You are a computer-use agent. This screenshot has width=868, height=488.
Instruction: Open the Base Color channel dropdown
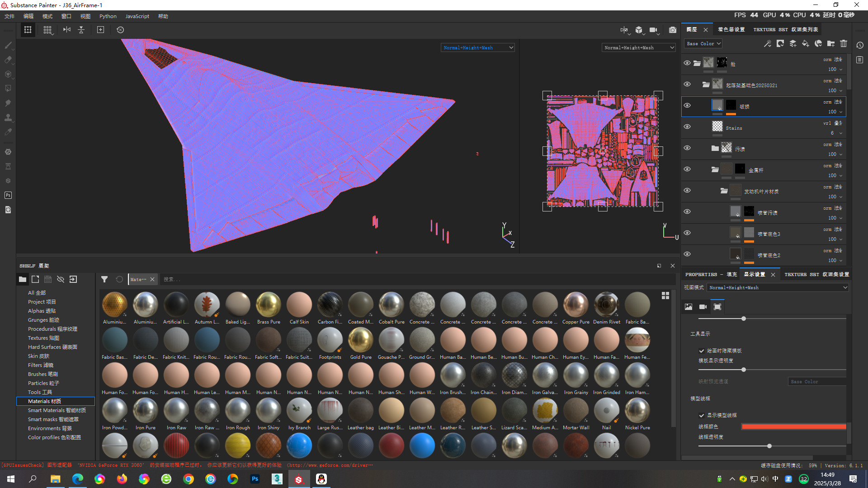(703, 44)
